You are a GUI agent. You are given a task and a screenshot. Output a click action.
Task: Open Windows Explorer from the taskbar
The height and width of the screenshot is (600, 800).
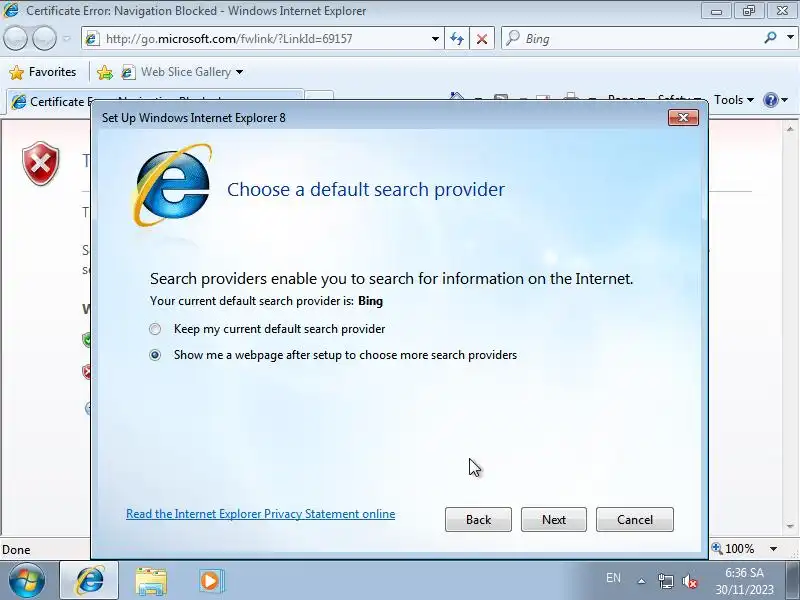pos(151,581)
